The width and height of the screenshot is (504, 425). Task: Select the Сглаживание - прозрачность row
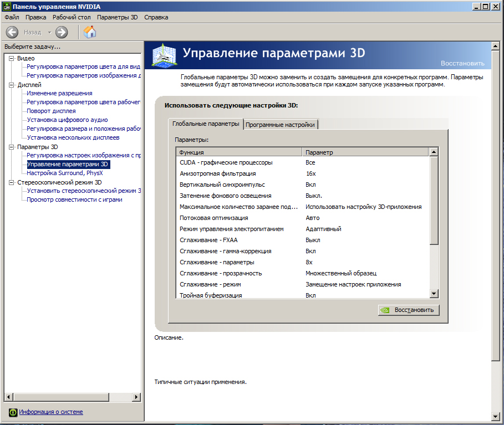click(x=303, y=273)
